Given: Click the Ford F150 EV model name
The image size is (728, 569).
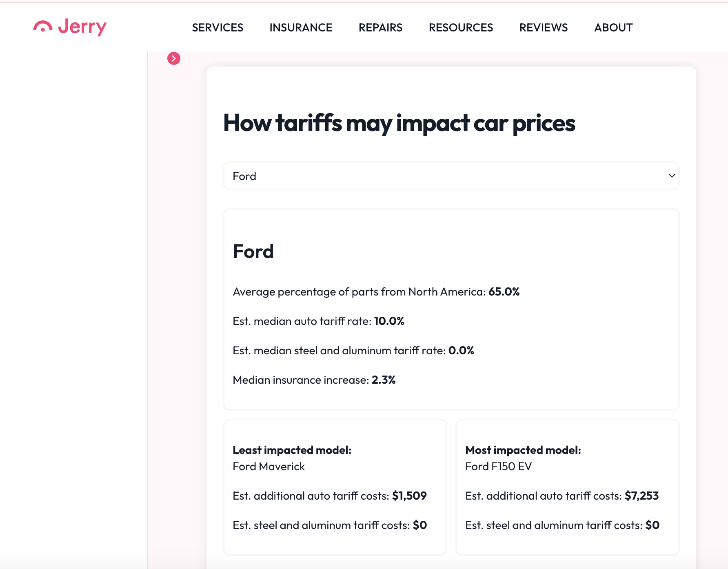Looking at the screenshot, I should coord(499,466).
